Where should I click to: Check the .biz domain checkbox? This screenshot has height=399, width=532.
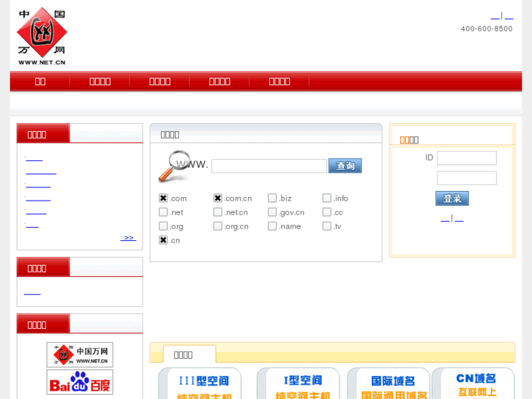click(272, 198)
